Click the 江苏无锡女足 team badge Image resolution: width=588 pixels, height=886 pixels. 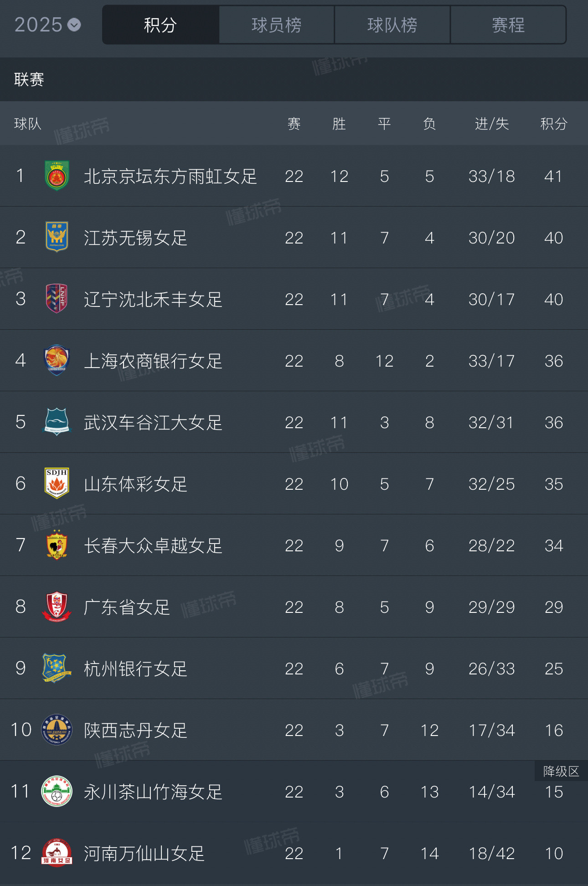[57, 237]
